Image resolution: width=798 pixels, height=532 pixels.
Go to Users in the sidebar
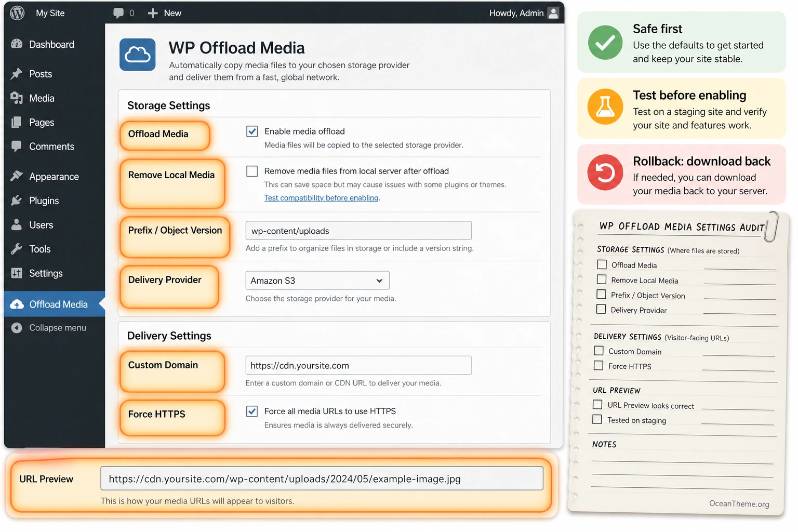point(55,225)
